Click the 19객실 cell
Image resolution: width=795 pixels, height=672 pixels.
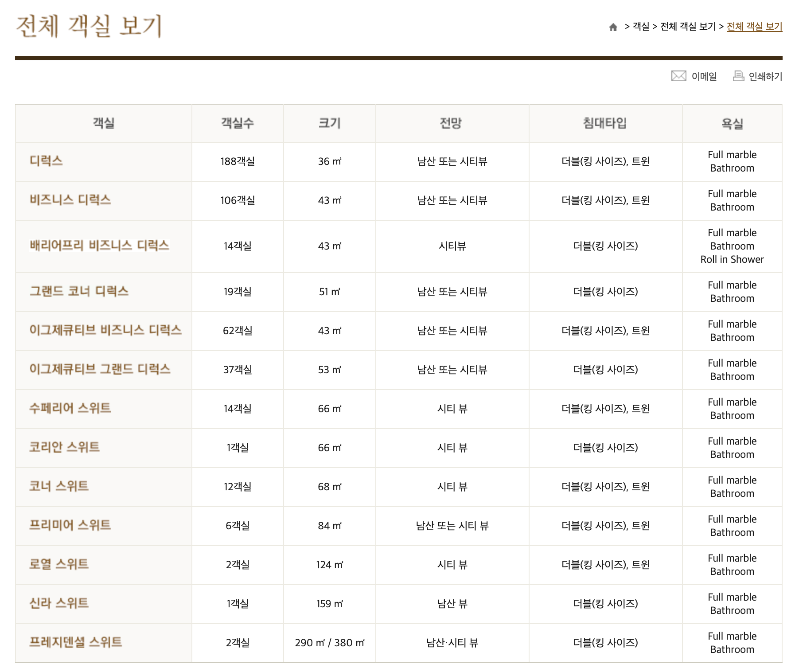238,292
